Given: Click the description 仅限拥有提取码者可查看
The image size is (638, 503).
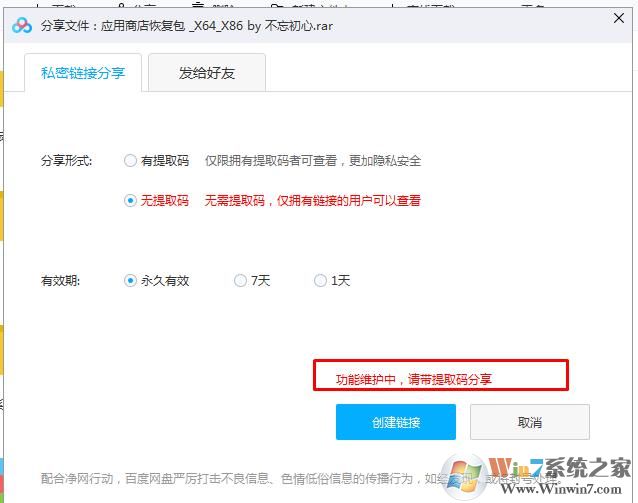Looking at the screenshot, I should [312, 161].
